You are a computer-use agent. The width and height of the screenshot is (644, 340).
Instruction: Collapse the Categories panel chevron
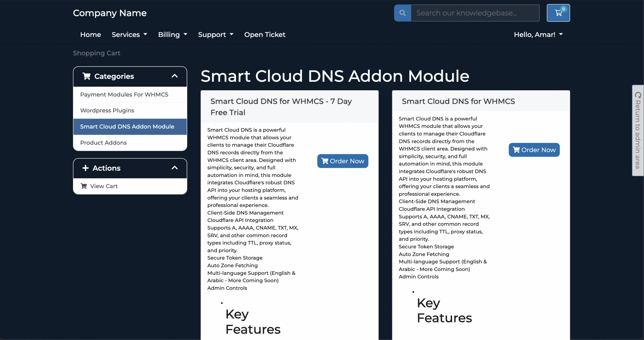tap(175, 76)
